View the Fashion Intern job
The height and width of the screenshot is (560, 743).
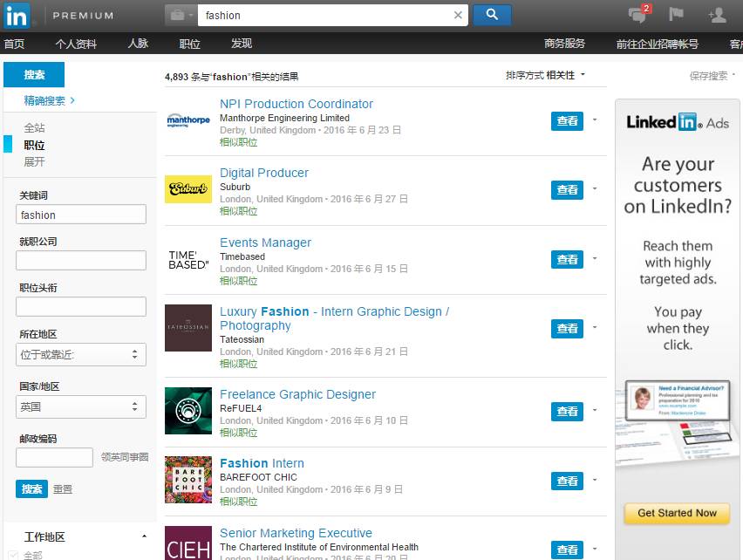point(567,481)
